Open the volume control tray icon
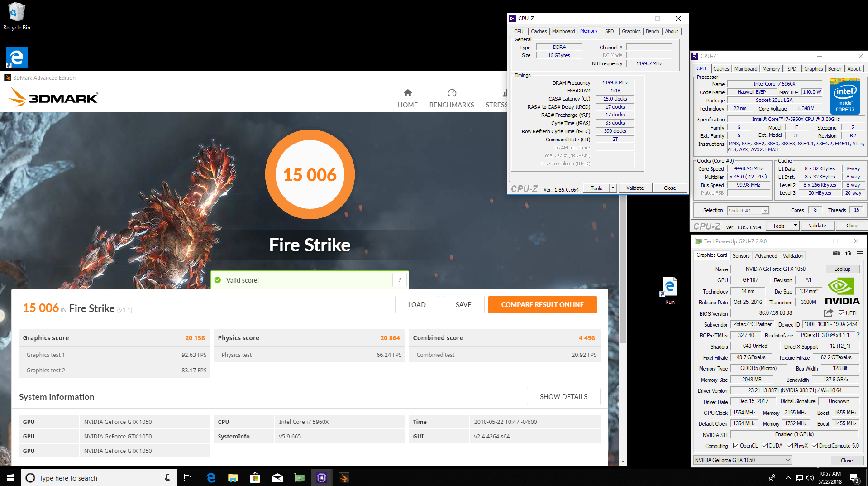 click(x=810, y=478)
